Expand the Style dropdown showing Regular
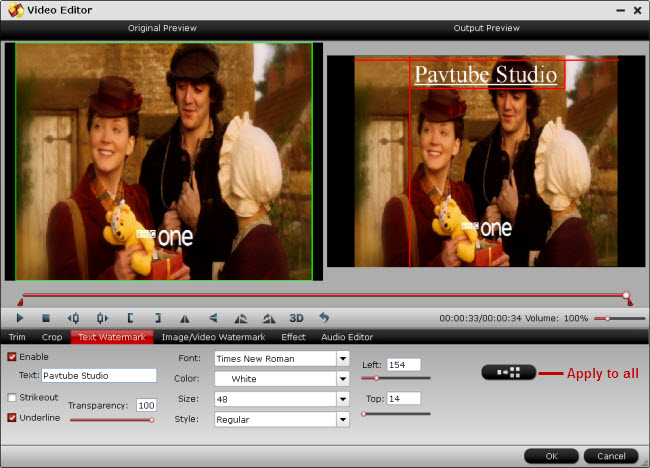This screenshot has height=468, width=650. pyautogui.click(x=343, y=420)
